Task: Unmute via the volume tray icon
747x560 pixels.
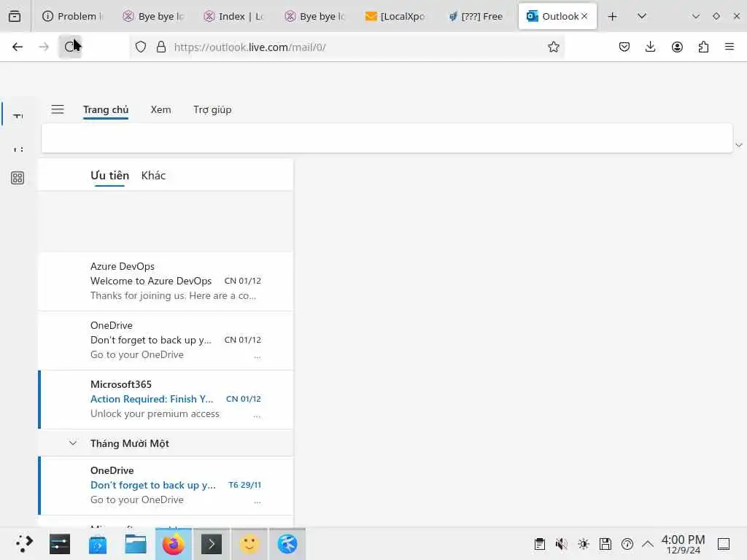Action: coord(561,544)
